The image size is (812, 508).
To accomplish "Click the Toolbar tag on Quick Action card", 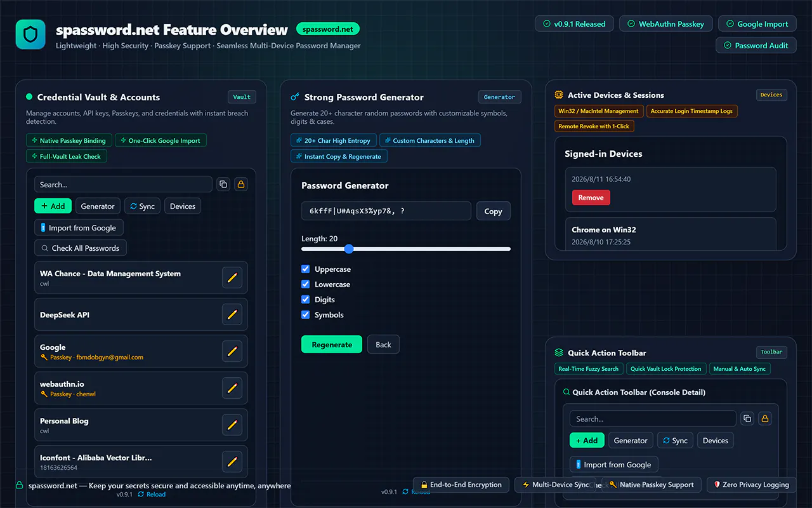I will [x=771, y=352].
